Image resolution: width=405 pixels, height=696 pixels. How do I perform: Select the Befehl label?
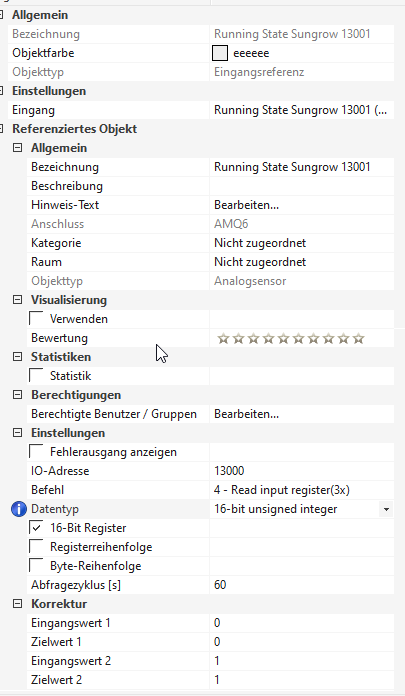[x=47, y=490]
